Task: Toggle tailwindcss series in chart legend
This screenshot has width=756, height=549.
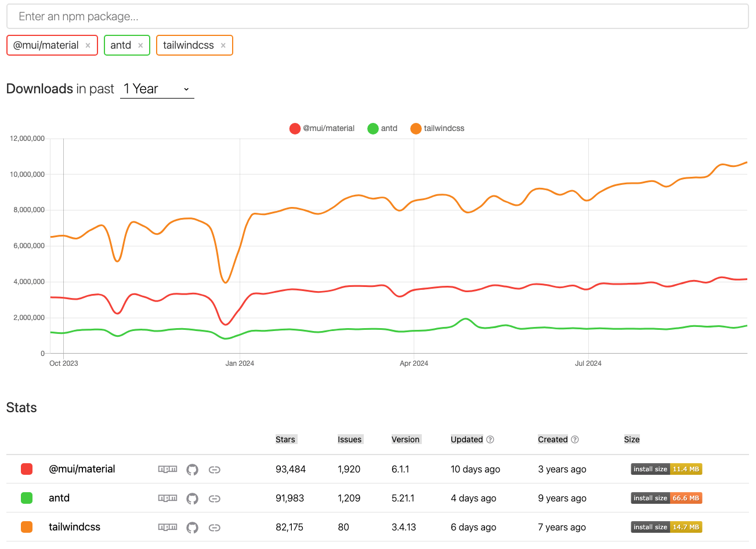Action: click(437, 128)
